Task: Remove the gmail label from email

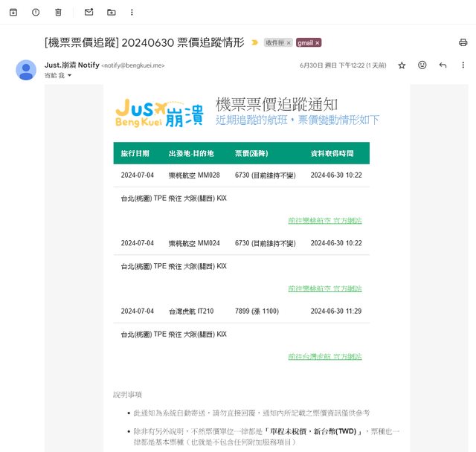Action: (318, 43)
